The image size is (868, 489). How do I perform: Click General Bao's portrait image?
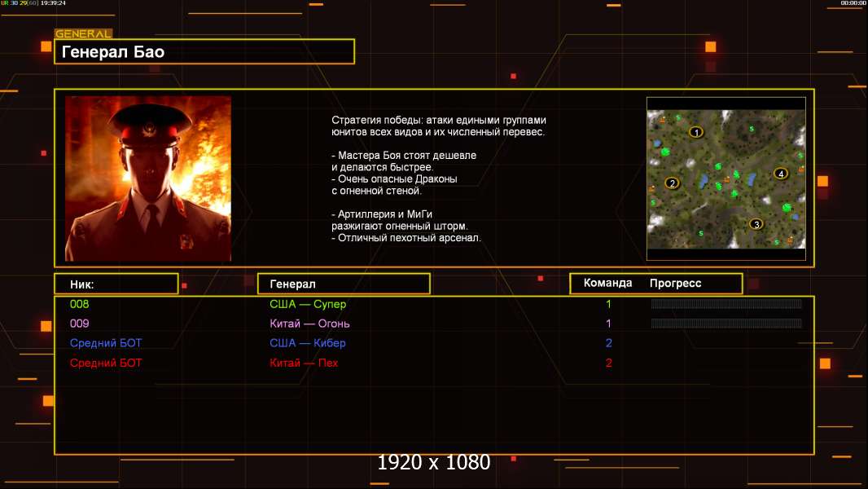(148, 178)
